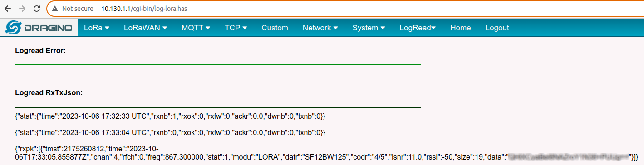Go back with the browser back arrow
This screenshot has height=165, width=644.
click(x=7, y=9)
